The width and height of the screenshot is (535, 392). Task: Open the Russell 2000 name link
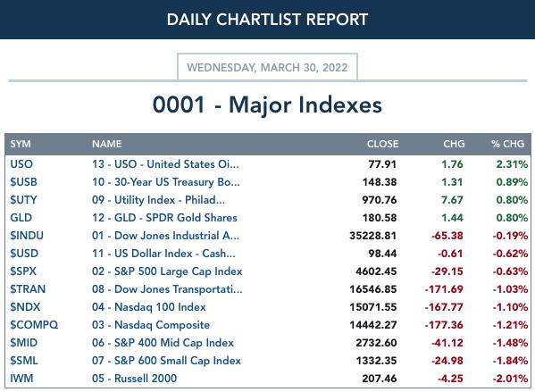[134, 379]
